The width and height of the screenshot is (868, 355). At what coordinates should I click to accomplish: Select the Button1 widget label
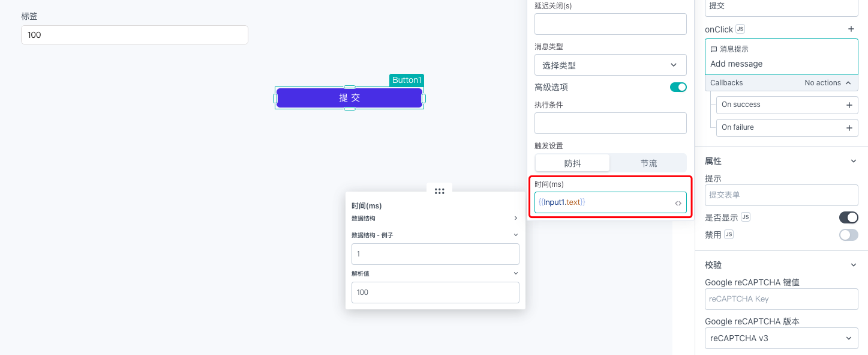[x=407, y=80]
